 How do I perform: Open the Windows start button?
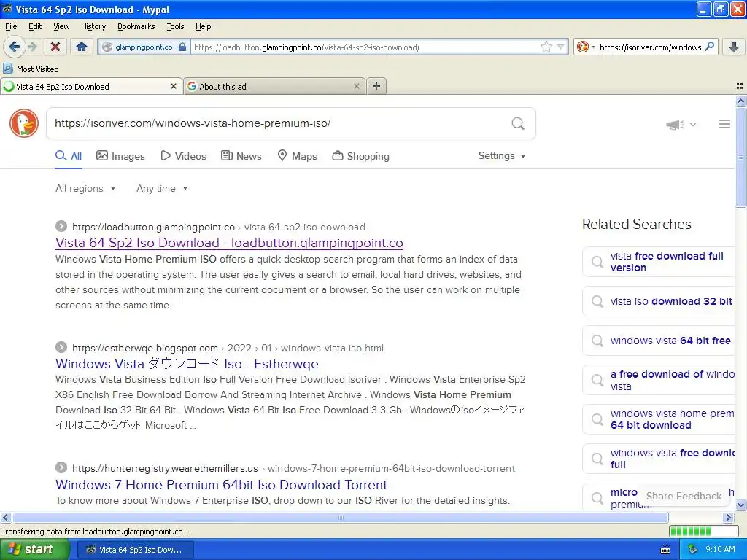(x=35, y=550)
